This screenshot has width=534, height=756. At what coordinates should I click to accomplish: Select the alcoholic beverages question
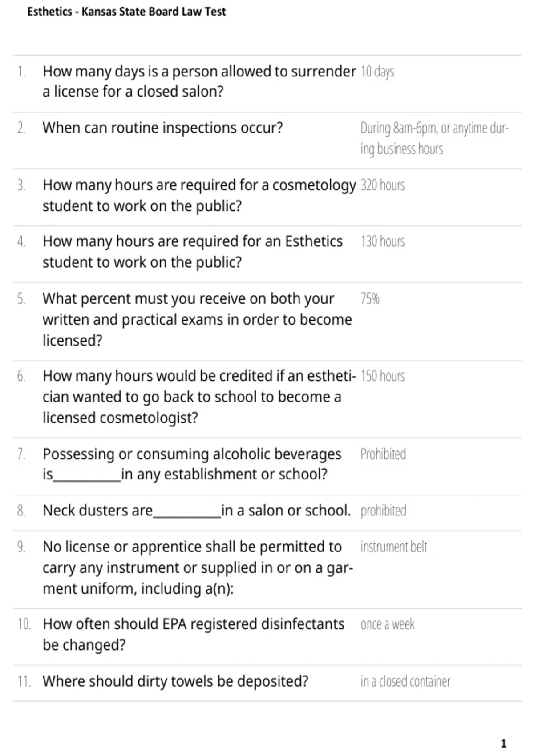point(192,464)
